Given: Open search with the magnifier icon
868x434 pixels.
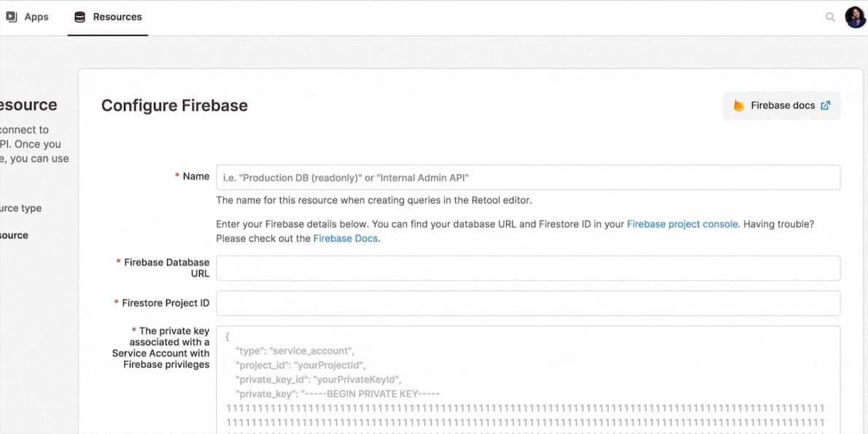Looking at the screenshot, I should click(x=830, y=17).
